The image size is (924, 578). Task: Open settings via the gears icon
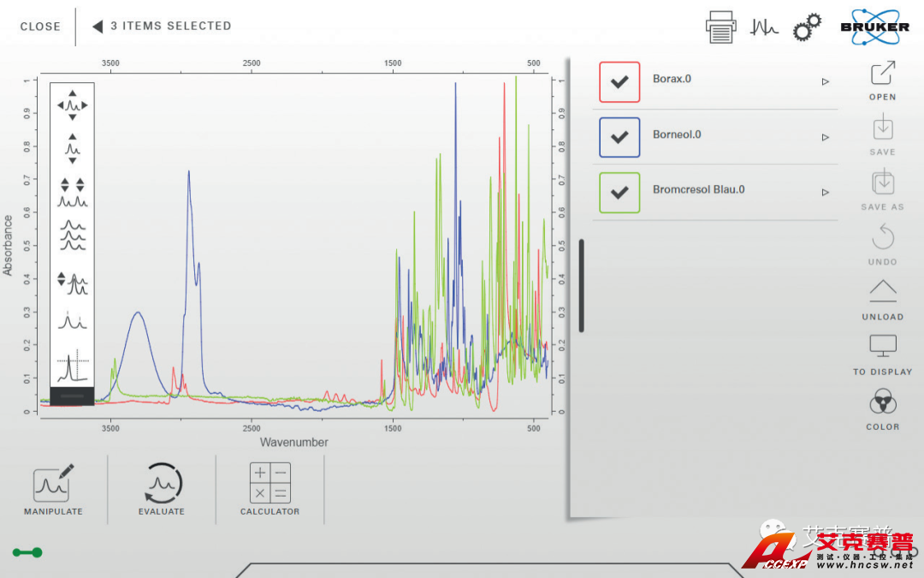tap(806, 27)
